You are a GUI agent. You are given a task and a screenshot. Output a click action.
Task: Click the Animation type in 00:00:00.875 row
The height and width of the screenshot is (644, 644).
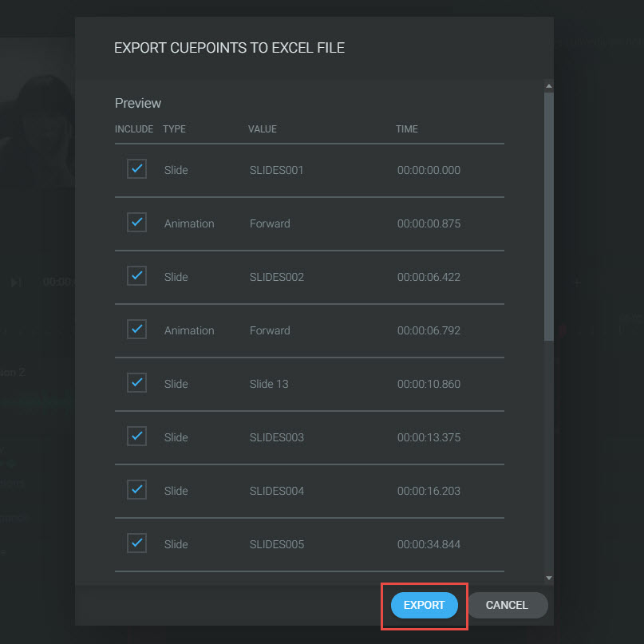pos(189,223)
